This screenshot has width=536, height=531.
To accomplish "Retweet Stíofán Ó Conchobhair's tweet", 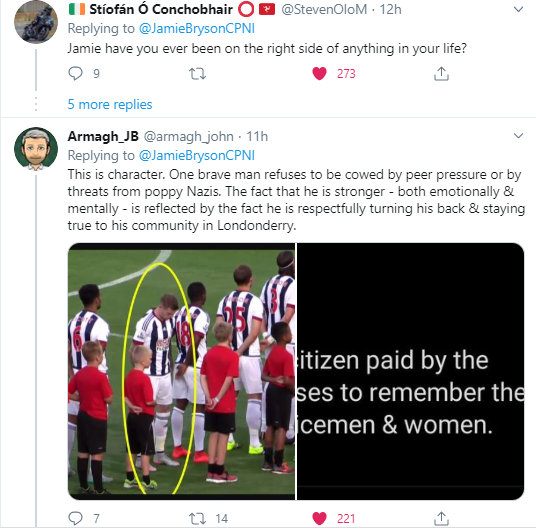I will click(197, 74).
